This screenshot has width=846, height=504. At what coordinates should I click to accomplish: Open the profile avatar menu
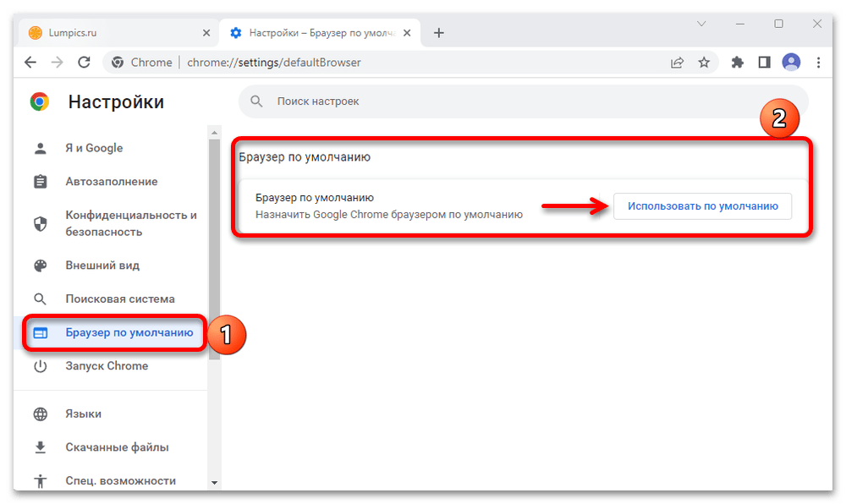pos(792,63)
